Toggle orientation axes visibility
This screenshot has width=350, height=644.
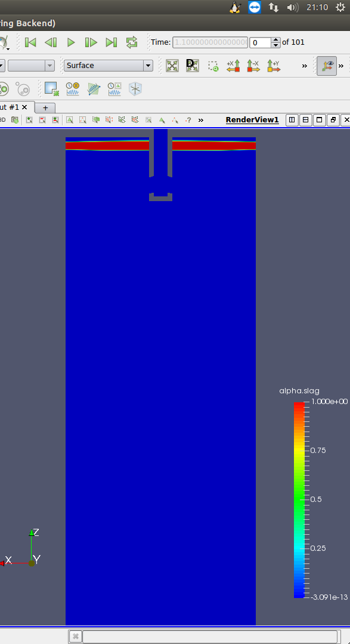click(327, 66)
